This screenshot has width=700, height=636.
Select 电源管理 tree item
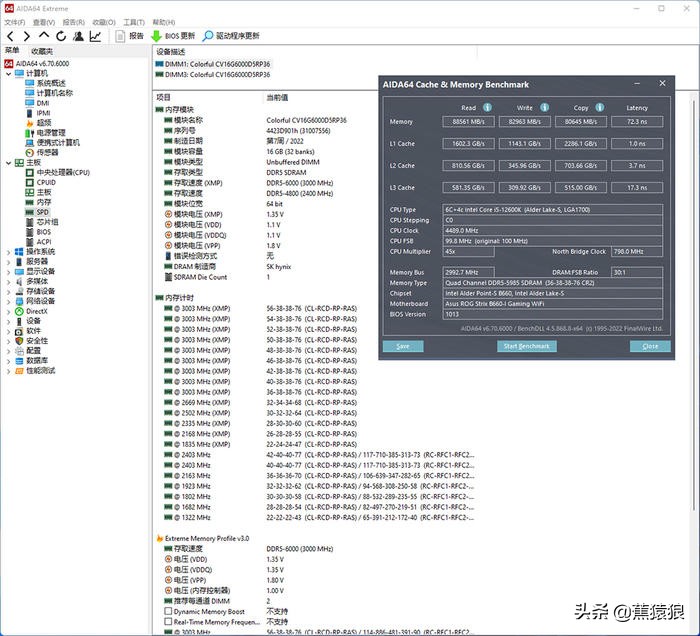[51, 133]
